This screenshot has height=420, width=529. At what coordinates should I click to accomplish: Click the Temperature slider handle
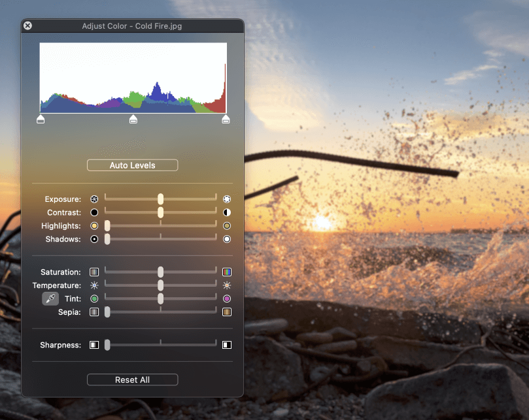161,285
